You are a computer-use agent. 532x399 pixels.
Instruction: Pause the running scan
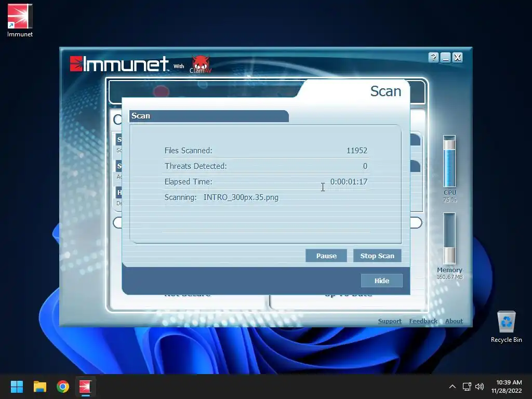(x=326, y=256)
